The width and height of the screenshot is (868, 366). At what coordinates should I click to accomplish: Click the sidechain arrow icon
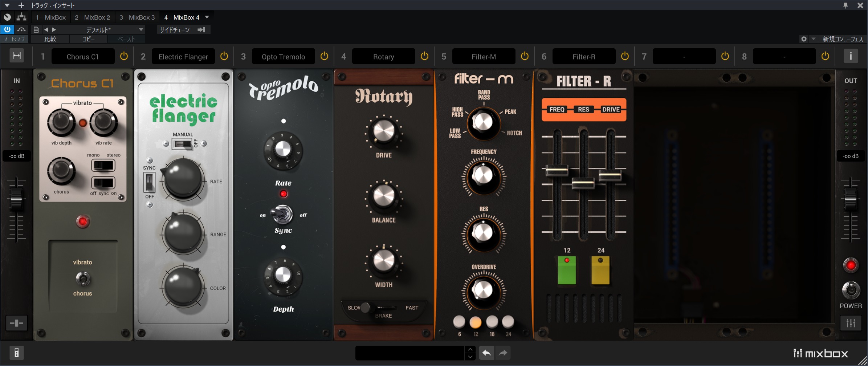[201, 29]
